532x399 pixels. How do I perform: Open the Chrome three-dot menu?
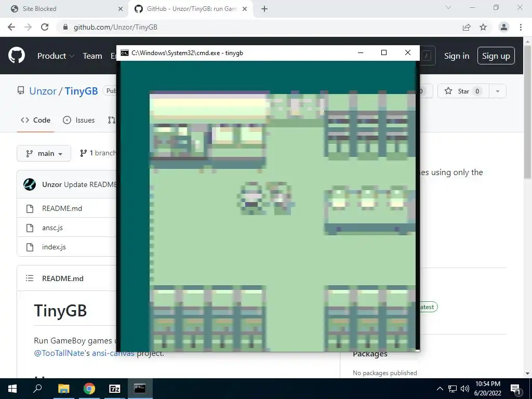[521, 27]
